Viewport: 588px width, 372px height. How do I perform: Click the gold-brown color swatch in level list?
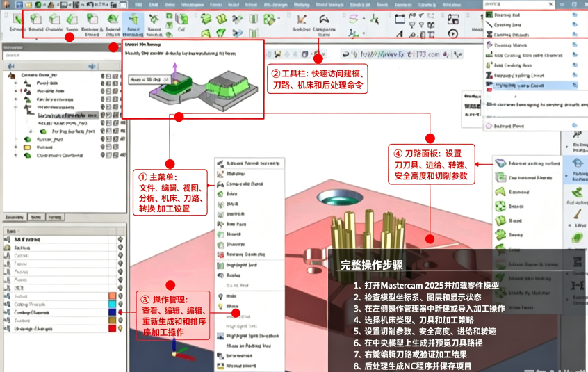pos(112,321)
